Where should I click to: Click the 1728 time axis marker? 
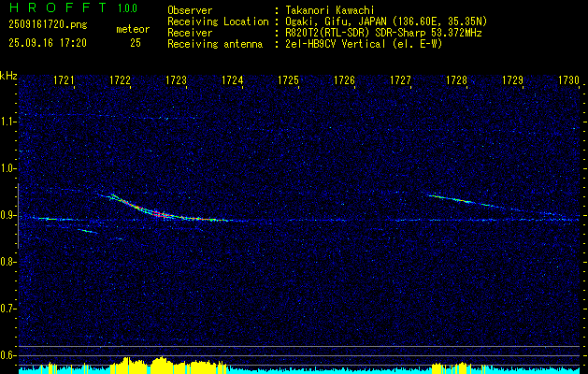[x=457, y=79]
